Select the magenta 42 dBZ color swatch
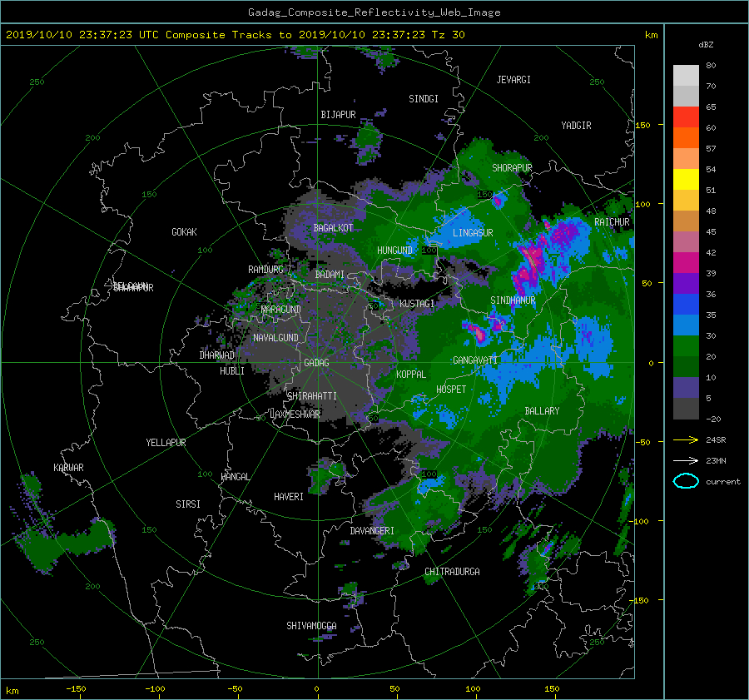The height and width of the screenshot is (700, 749). (686, 262)
